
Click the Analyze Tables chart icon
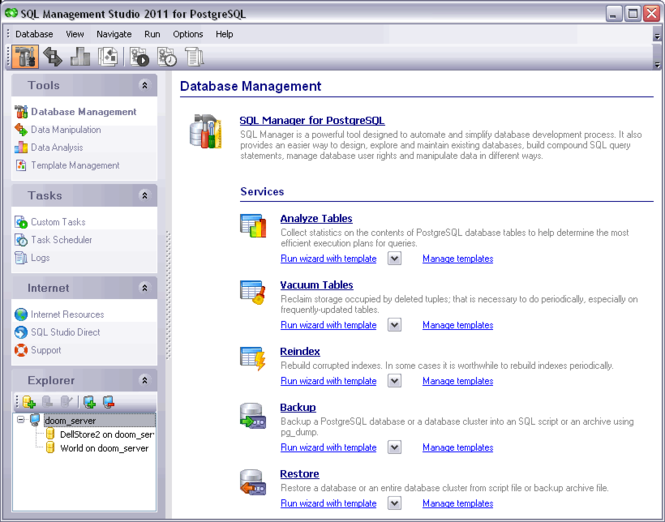(x=253, y=226)
